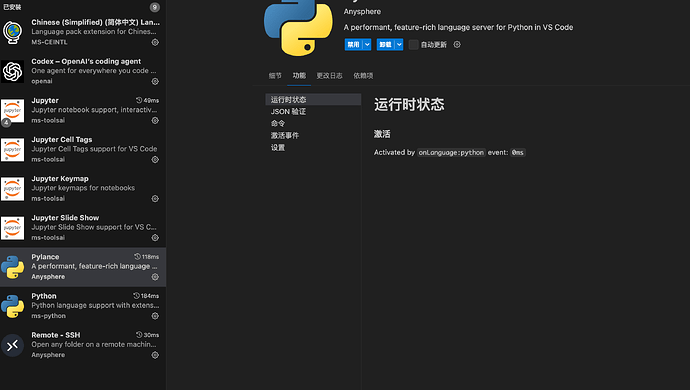Open the manage gear on the Jupyter row

[155, 121]
